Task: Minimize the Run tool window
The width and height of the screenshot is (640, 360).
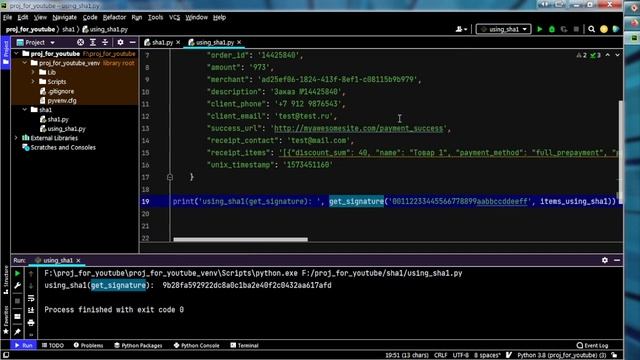Action: point(617,260)
